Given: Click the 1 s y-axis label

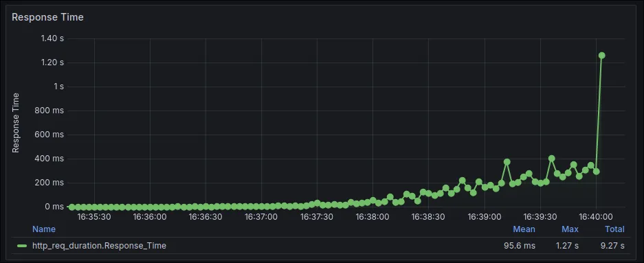Looking at the screenshot, I should click(58, 87).
